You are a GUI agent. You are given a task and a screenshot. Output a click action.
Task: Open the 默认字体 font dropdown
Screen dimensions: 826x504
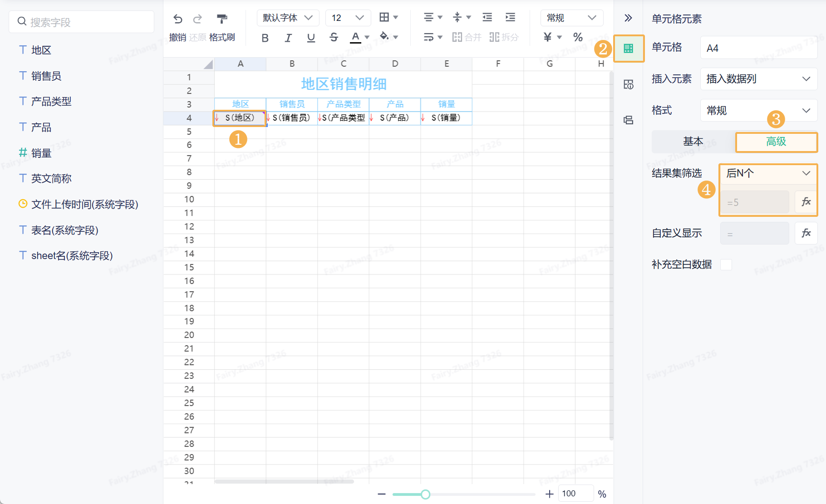tap(288, 18)
